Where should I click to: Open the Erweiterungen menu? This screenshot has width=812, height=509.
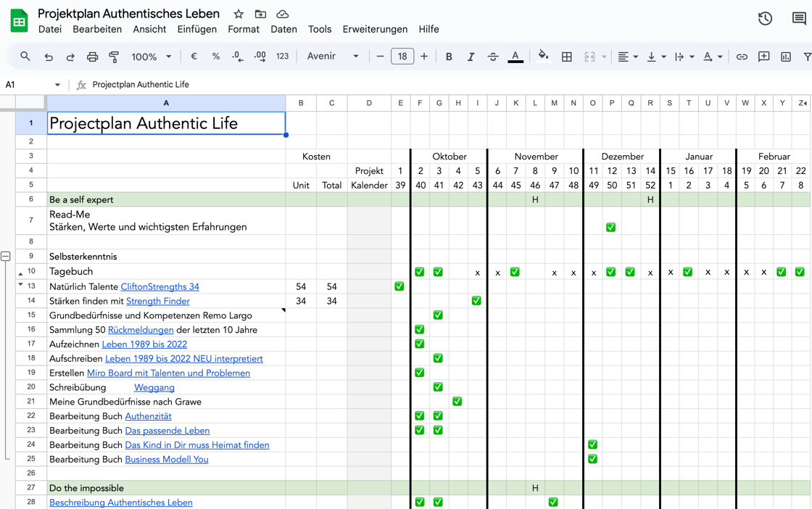point(375,29)
